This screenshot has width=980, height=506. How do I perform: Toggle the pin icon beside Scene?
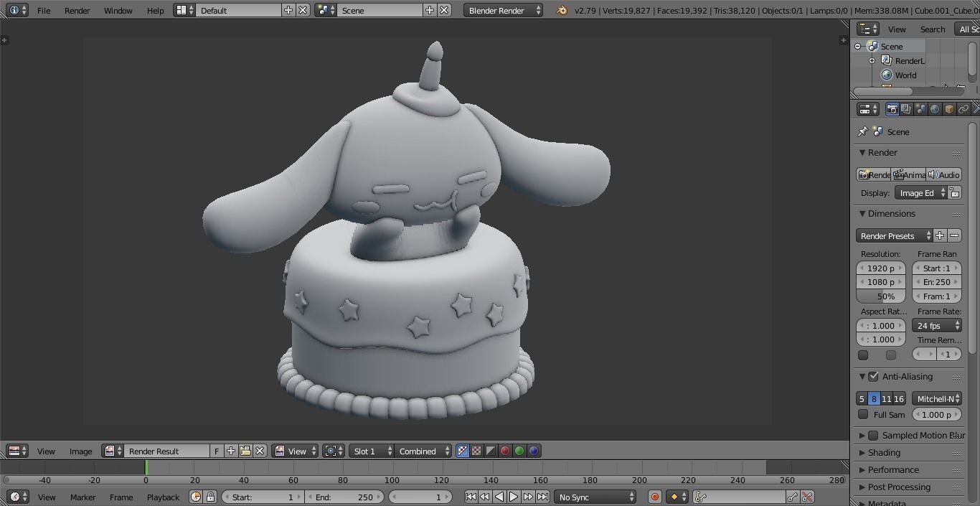863,132
